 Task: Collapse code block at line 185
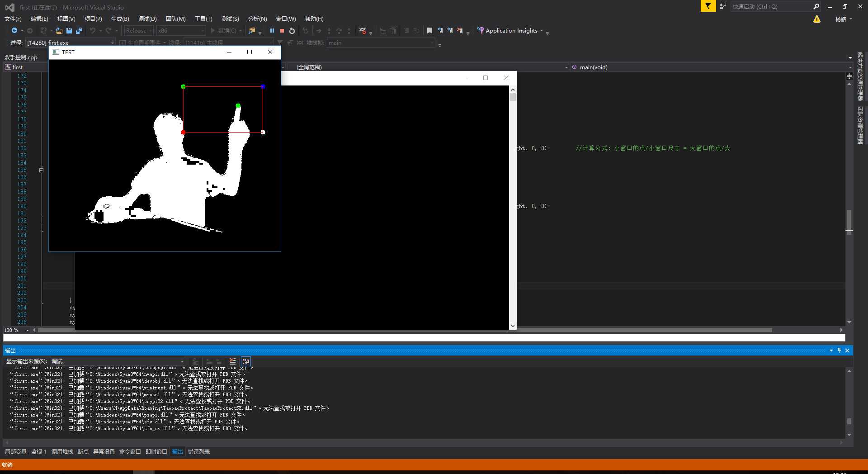point(41,170)
